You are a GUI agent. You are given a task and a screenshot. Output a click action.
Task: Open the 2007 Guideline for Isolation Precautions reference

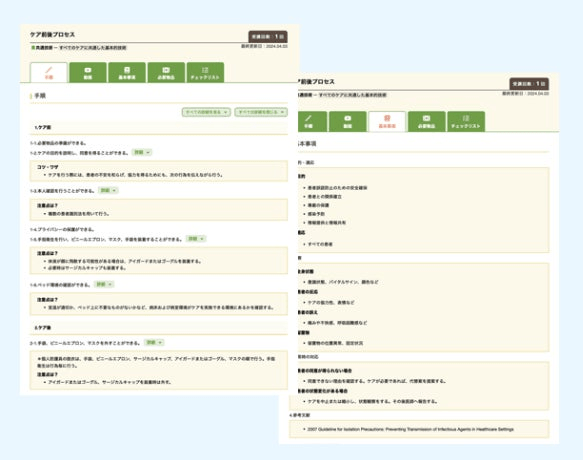[x=410, y=429]
